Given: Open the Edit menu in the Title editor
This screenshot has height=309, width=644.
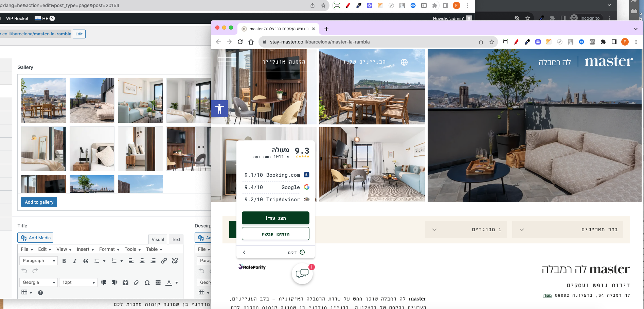Looking at the screenshot, I should (x=44, y=249).
